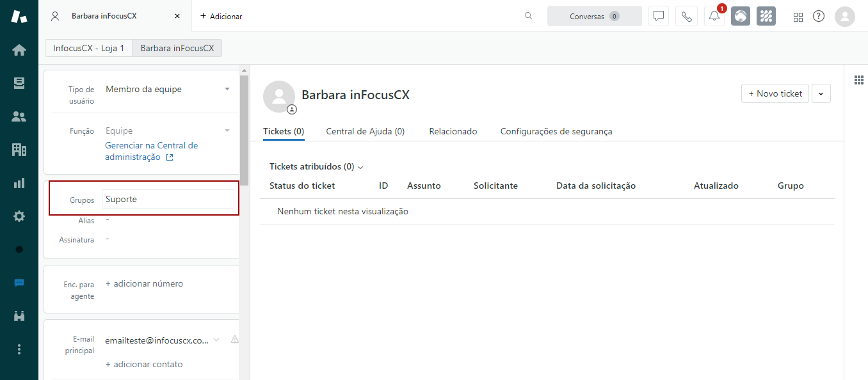
Task: Open the arrow next to Novo ticket
Action: click(821, 93)
